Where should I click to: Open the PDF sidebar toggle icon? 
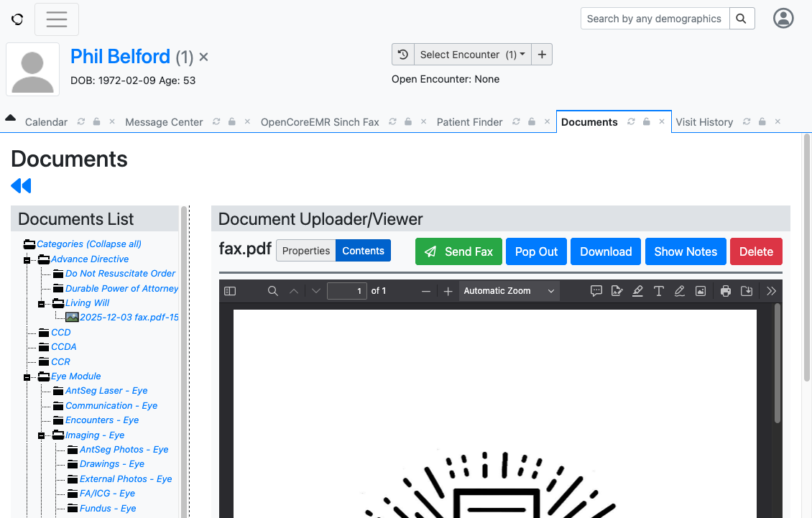[229, 290]
